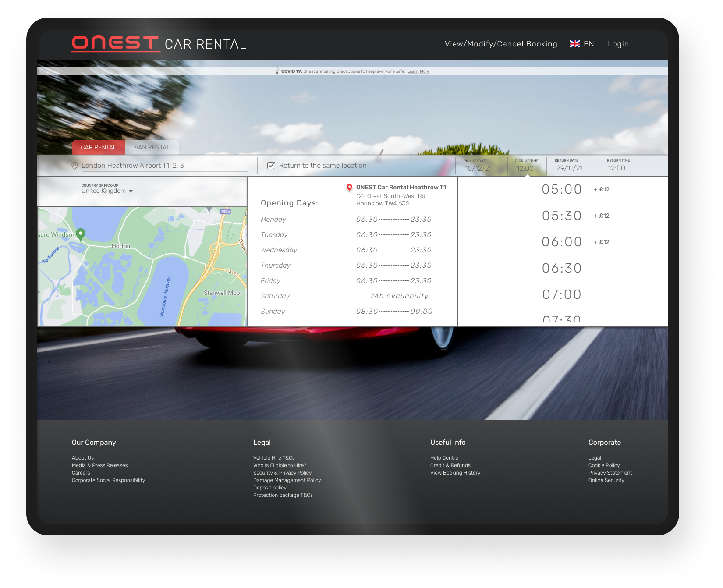The image size is (723, 588).
Task: Open Security & Privacy Policy link
Action: (x=282, y=473)
